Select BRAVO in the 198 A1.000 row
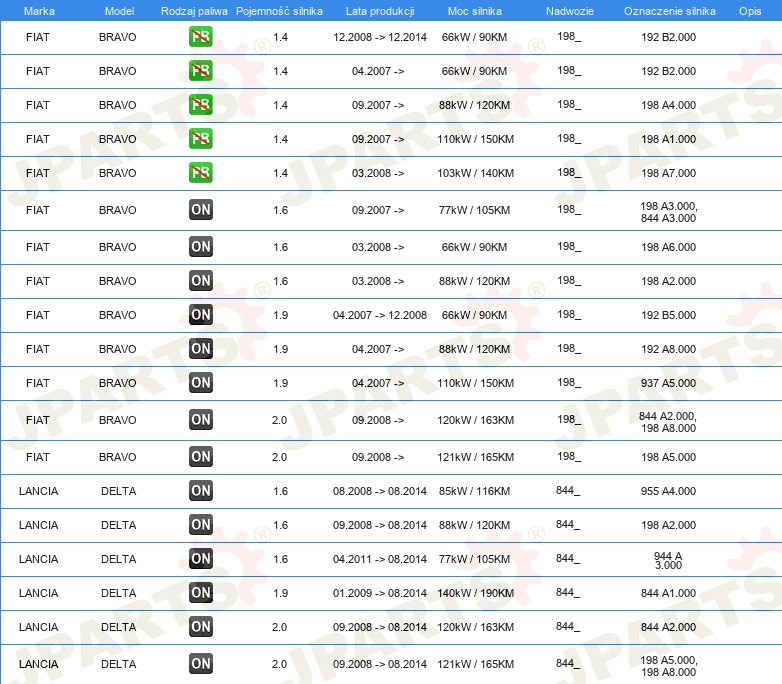 (x=118, y=139)
